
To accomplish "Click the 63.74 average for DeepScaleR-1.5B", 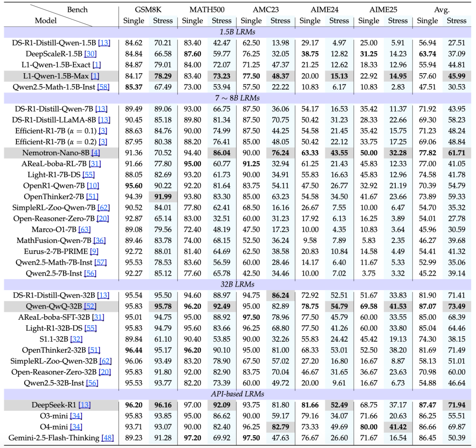I will pyautogui.click(x=427, y=54).
